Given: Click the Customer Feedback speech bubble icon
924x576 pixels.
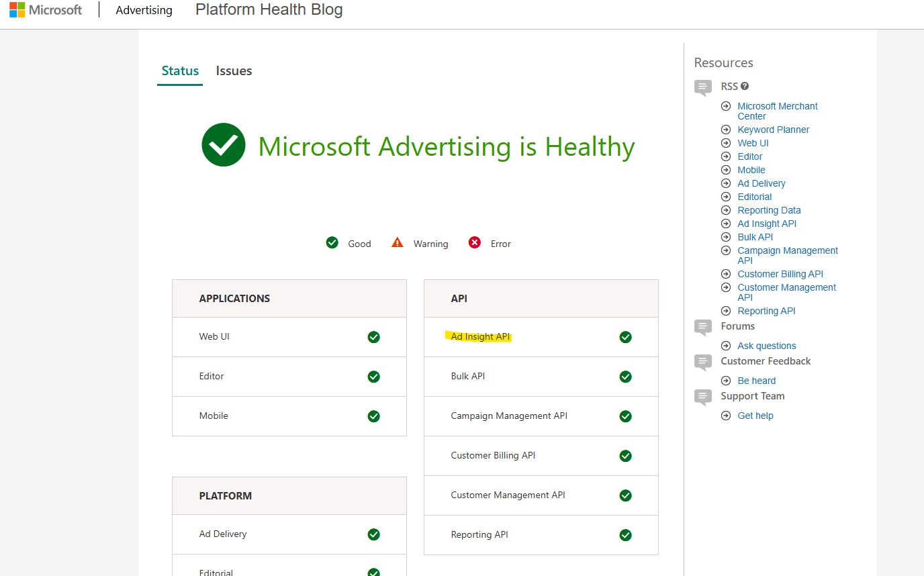Looking at the screenshot, I should tap(703, 363).
